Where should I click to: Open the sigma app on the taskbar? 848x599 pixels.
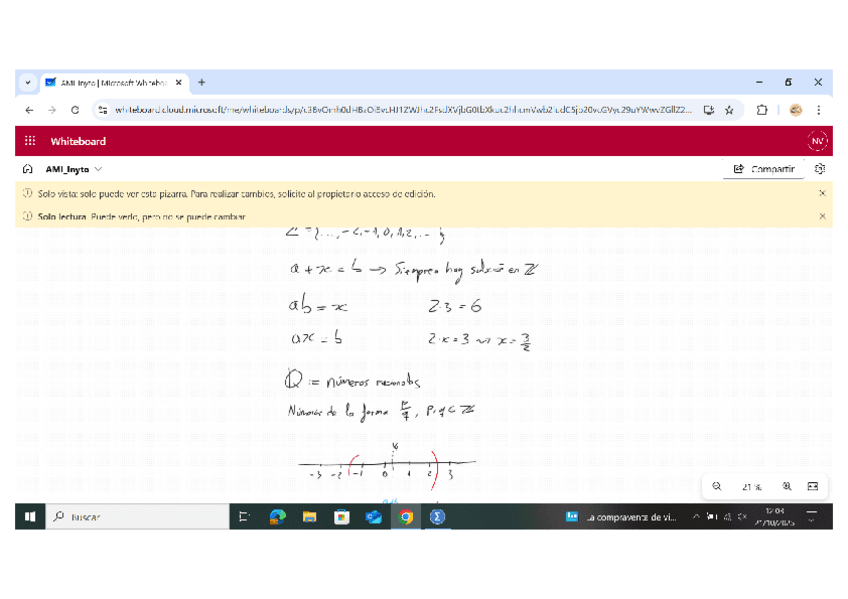pos(437,517)
